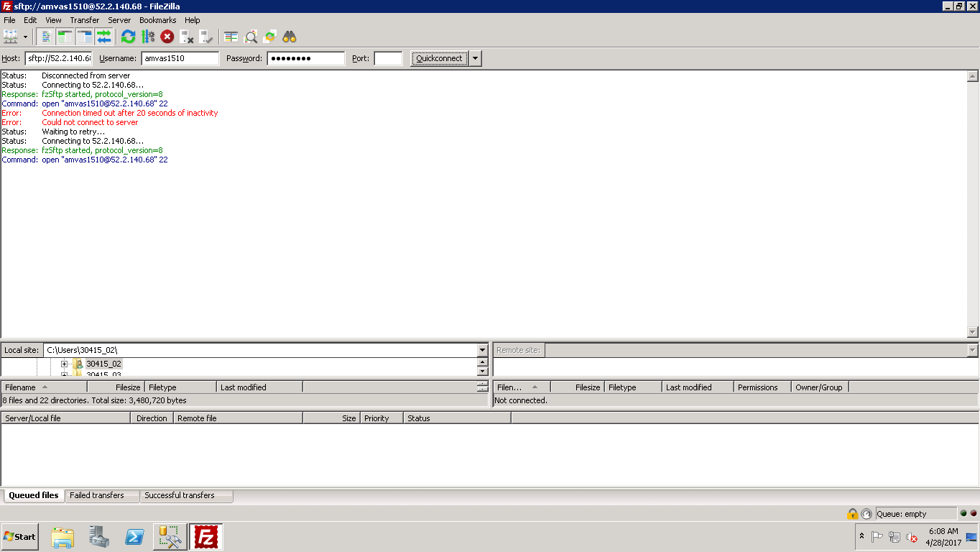The image size is (980, 552).
Task: Sort local files by Filetype column
Action: coord(180,387)
